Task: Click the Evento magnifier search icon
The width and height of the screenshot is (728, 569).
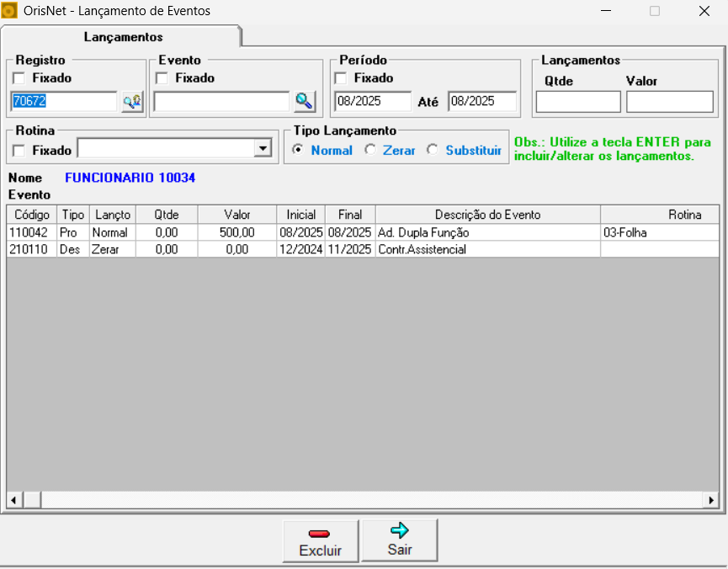Action: click(x=304, y=102)
